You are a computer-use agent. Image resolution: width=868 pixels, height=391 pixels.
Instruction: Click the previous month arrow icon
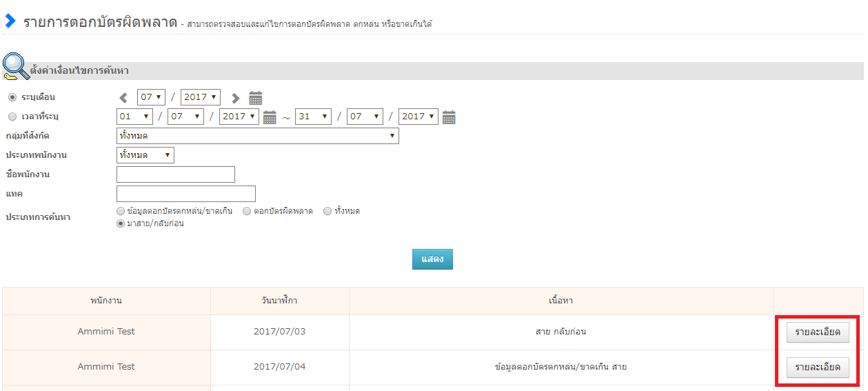(x=124, y=98)
